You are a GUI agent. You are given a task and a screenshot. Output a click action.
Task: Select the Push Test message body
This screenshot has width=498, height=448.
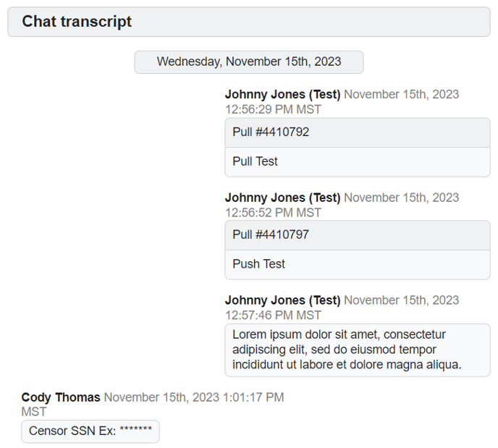tap(258, 264)
